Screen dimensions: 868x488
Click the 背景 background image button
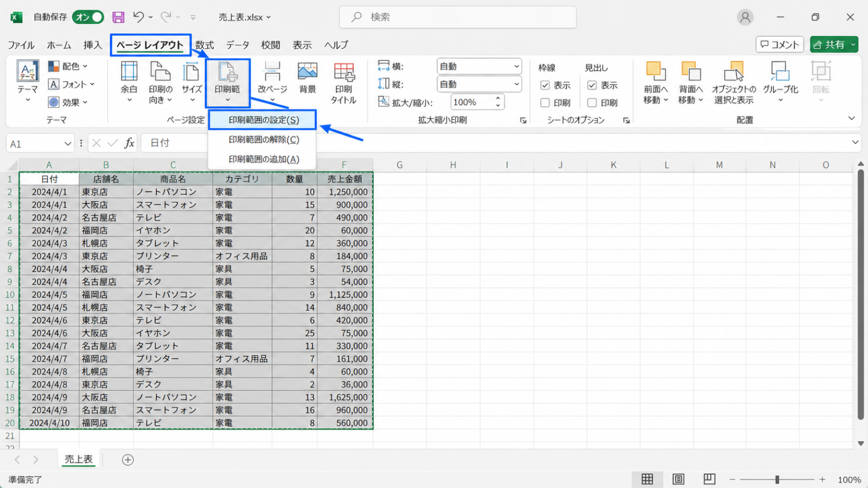[x=308, y=78]
